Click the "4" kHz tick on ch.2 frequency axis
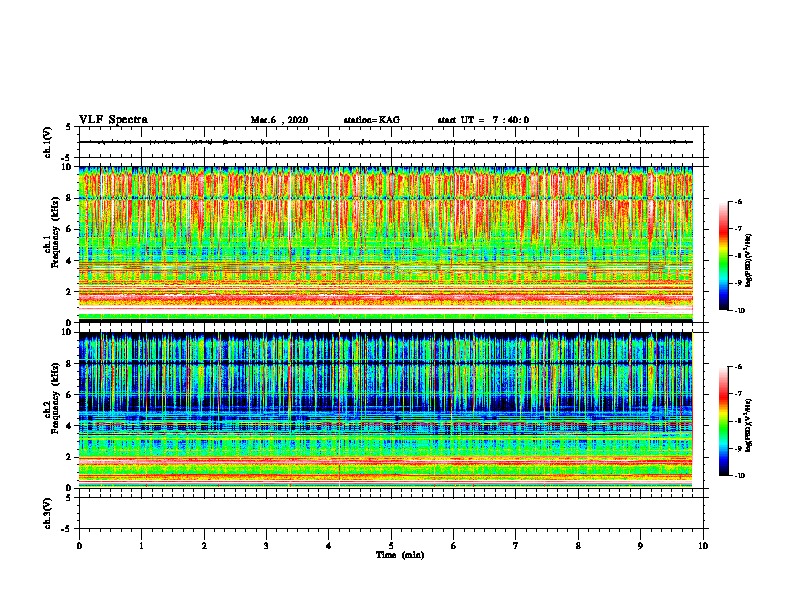Image resolution: width=792 pixels, height=612 pixels. click(70, 426)
